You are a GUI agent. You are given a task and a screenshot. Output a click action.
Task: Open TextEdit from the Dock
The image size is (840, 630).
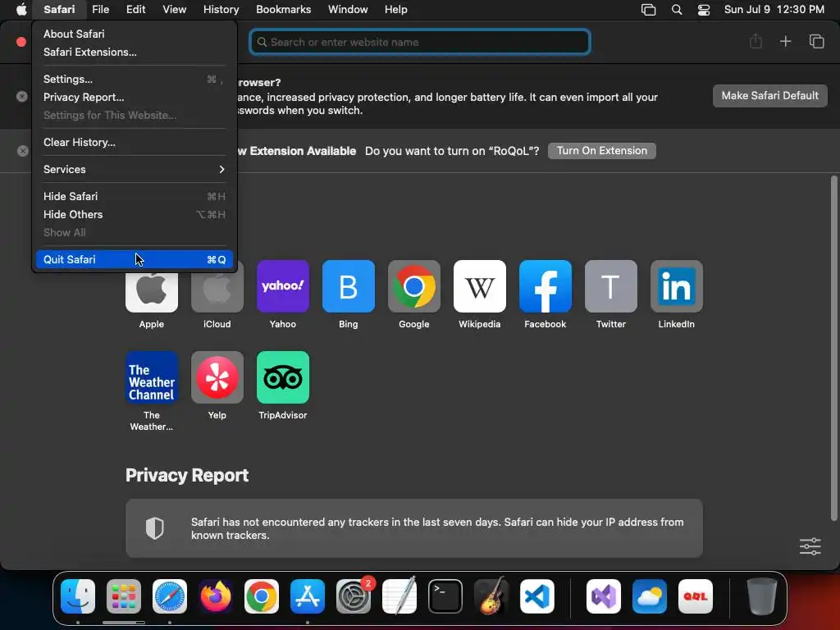pyautogui.click(x=399, y=596)
